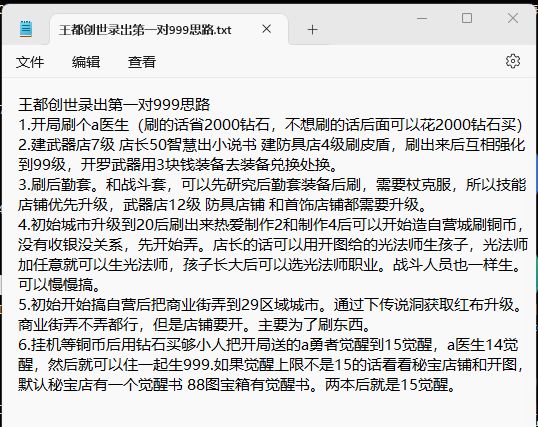Minimize the Notepad window
538x427 pixels.
422,19
